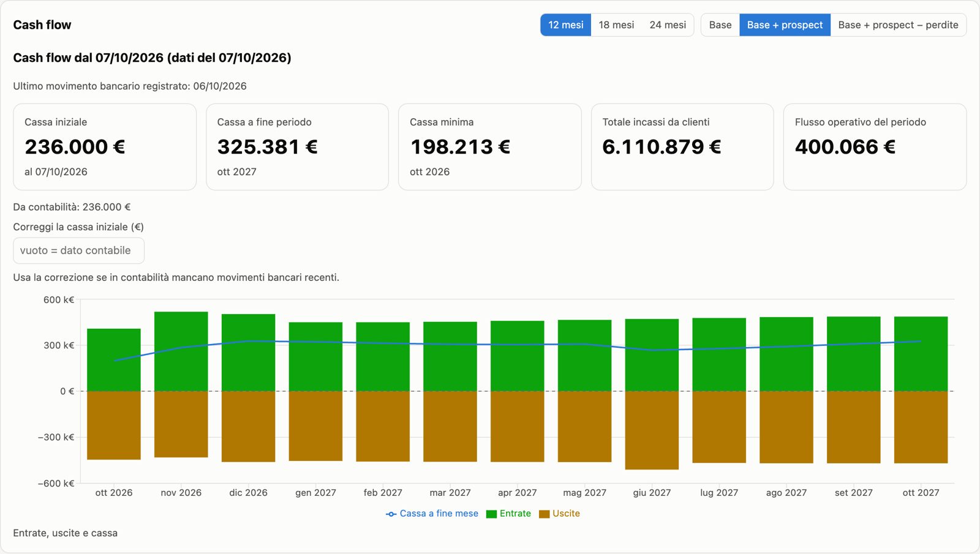Click the 'ott 2026' text in Cassa minima card
The width and height of the screenshot is (980, 554).
[x=429, y=172]
